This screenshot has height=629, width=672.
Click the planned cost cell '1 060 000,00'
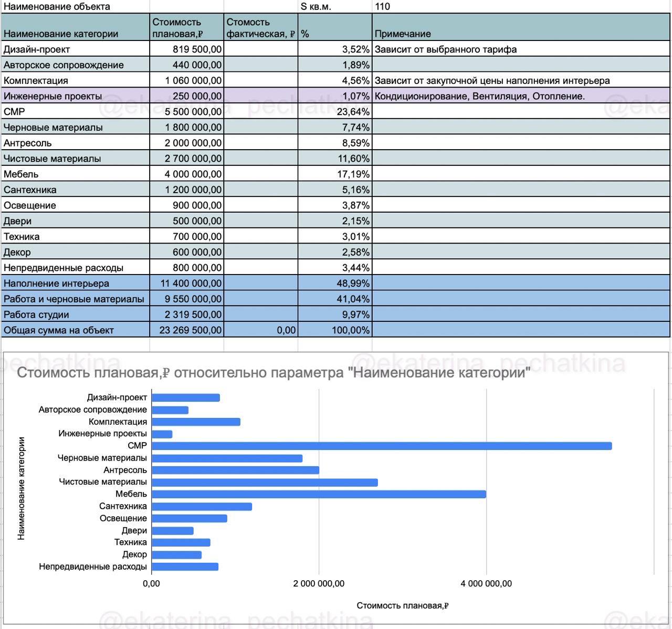coord(187,80)
